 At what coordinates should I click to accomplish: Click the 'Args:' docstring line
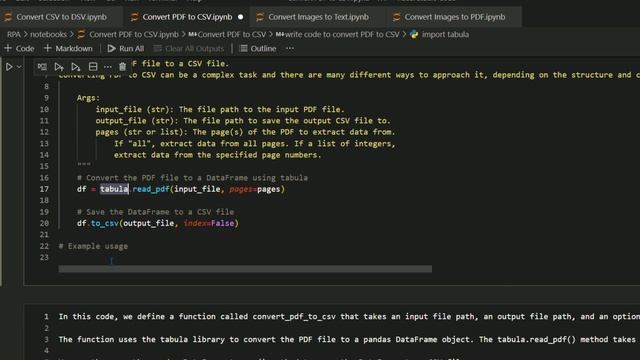[x=88, y=98]
